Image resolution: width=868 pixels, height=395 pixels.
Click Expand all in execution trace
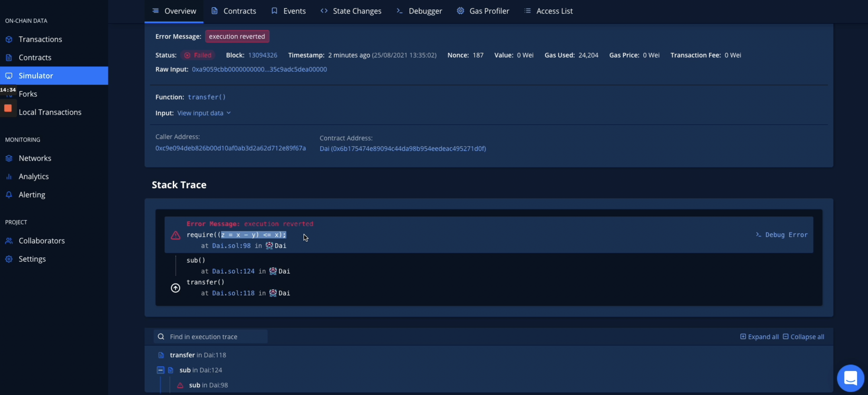tap(760, 337)
